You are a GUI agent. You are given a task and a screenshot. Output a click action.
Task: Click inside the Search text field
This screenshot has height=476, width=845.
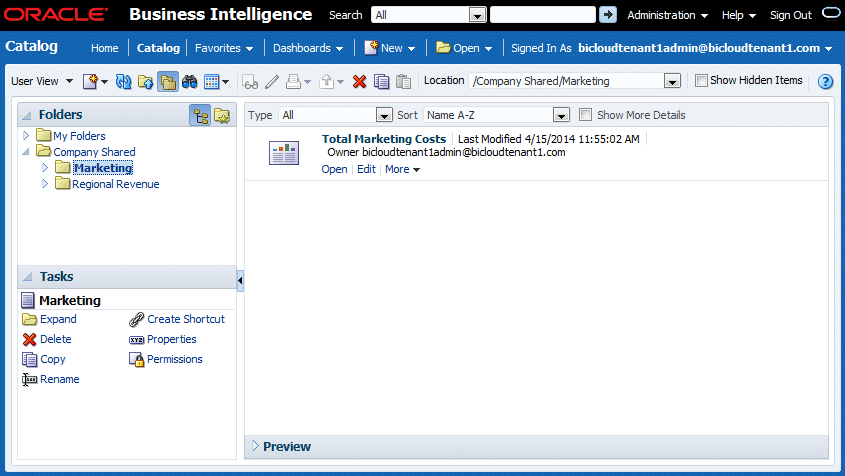pos(543,15)
